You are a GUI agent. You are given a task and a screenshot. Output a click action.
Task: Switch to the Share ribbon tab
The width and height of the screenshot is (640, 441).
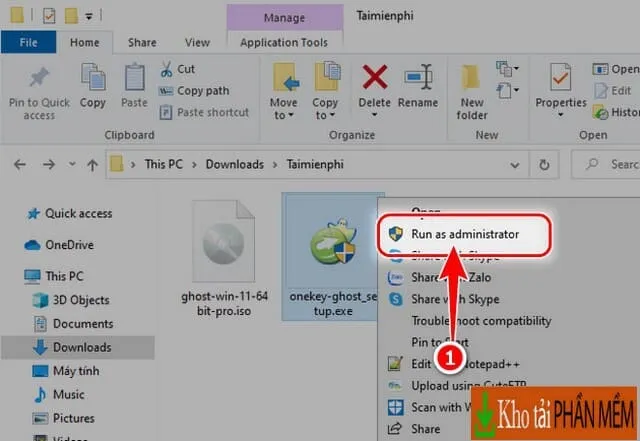click(x=142, y=42)
